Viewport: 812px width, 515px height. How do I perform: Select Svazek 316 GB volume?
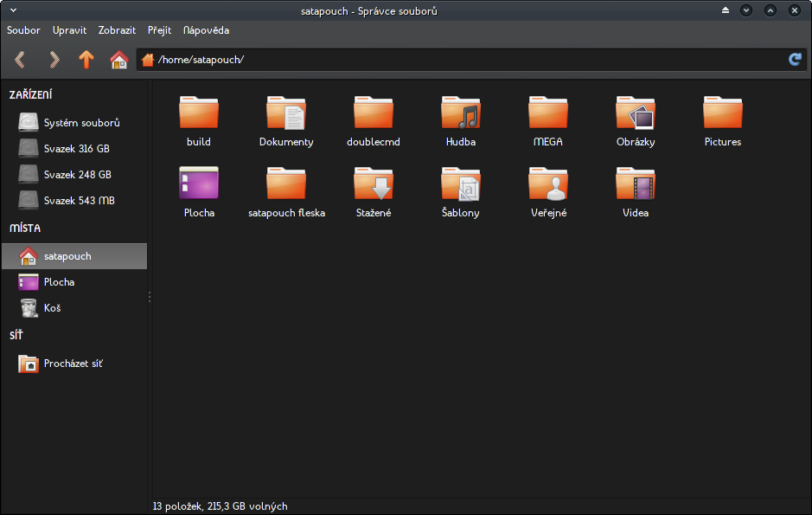pyautogui.click(x=74, y=149)
